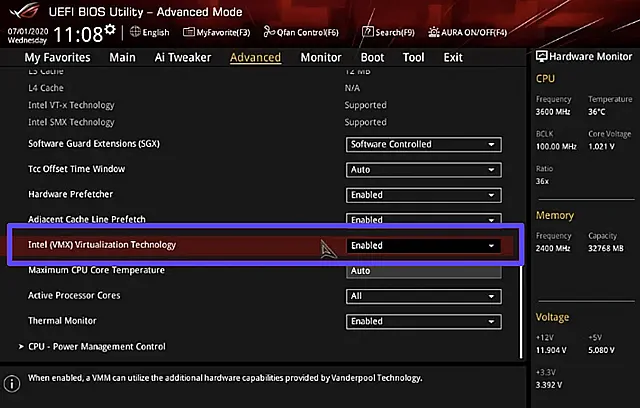The width and height of the screenshot is (640, 408).
Task: Open the Boot tab
Action: pos(372,58)
